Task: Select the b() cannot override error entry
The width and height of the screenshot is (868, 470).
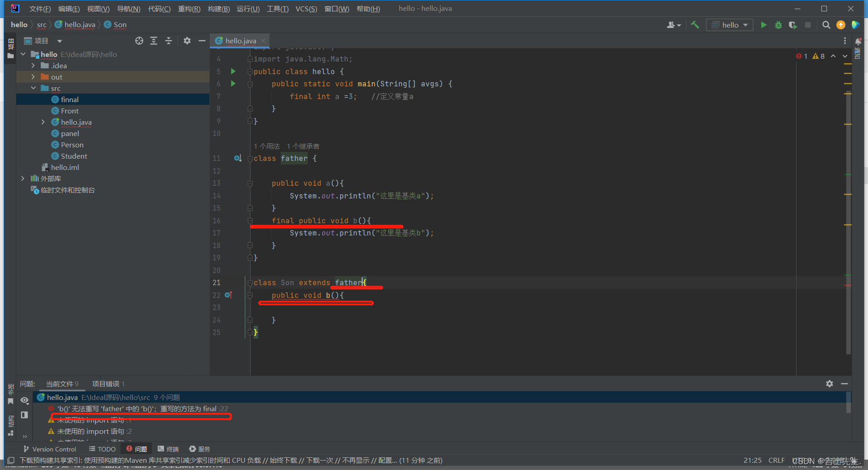Action: [x=138, y=409]
